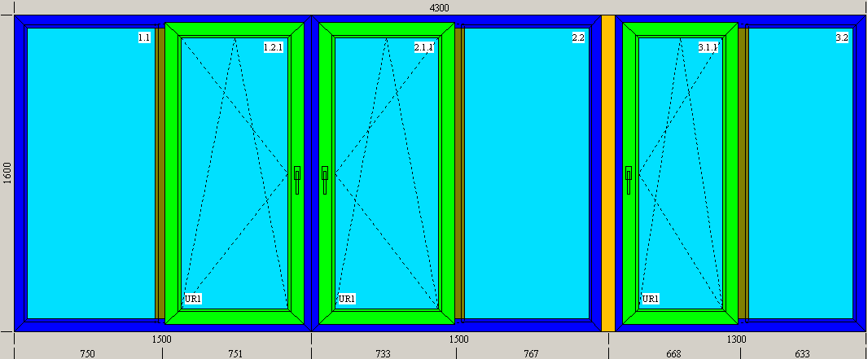Select the overall width dimension 4300
The height and width of the screenshot is (359, 868).
pyautogui.click(x=439, y=7)
